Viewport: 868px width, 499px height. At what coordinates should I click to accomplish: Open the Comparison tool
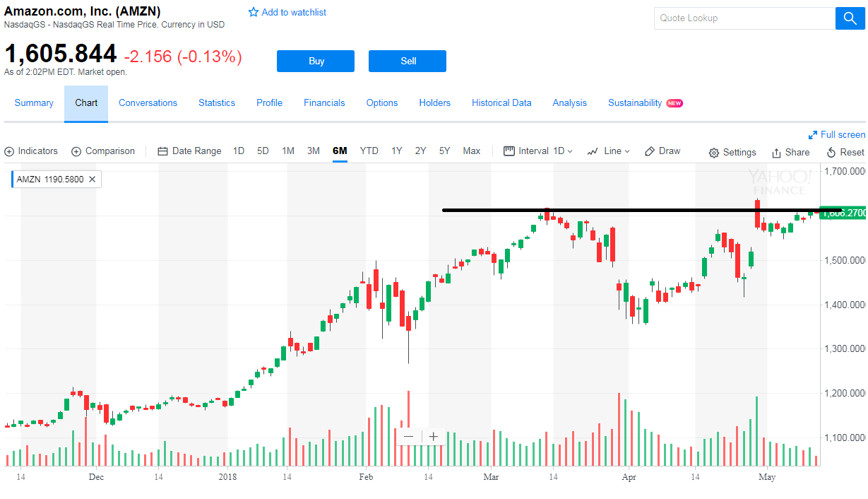pos(103,151)
